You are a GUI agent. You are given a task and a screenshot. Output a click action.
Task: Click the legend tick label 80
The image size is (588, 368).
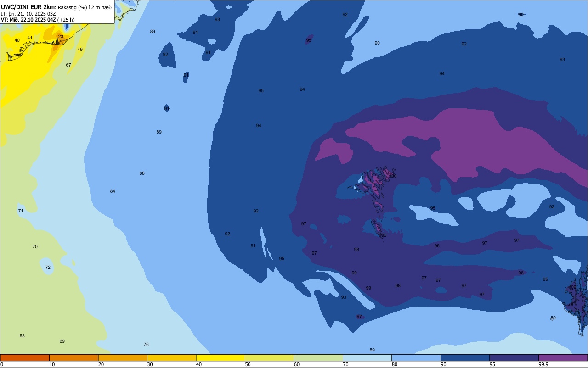(x=395, y=364)
